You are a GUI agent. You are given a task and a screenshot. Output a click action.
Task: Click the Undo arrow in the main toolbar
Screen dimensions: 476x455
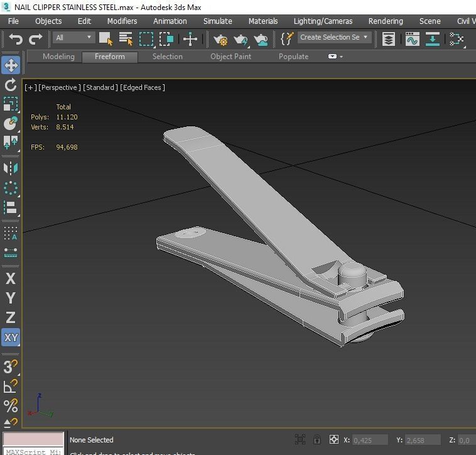pos(16,39)
